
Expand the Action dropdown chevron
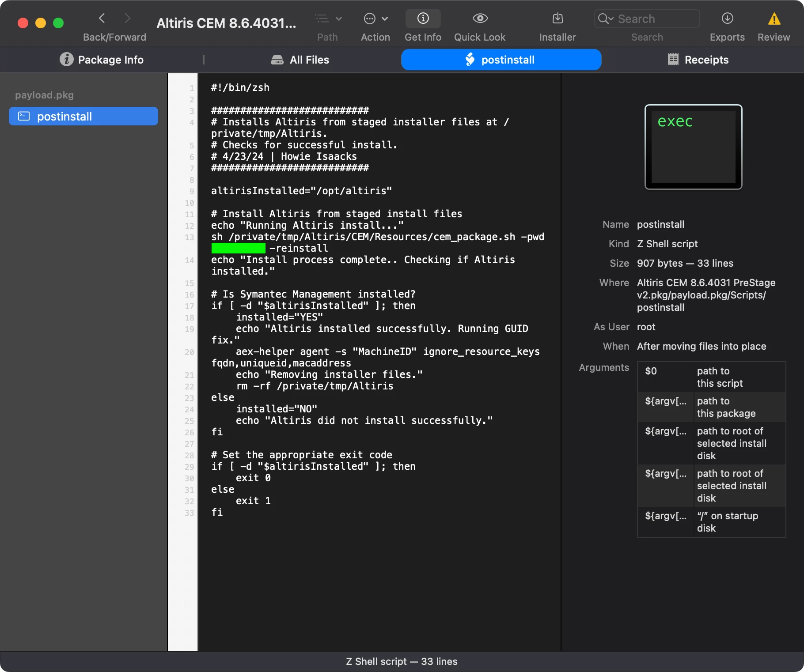tap(385, 19)
